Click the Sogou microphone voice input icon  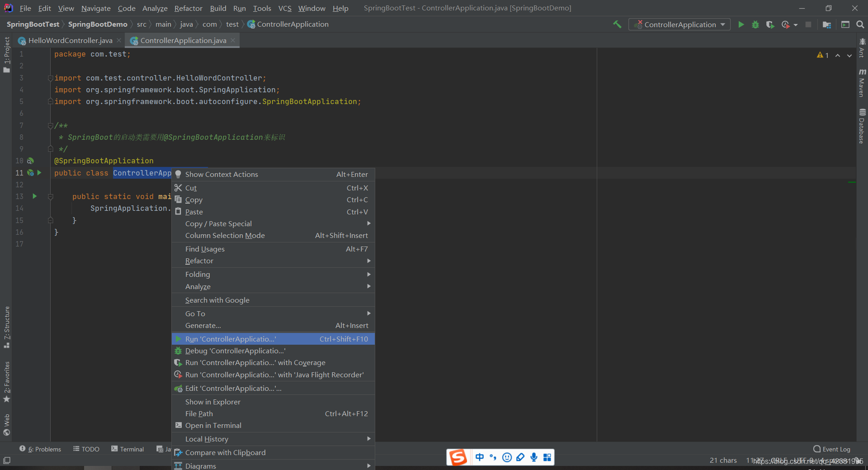tap(534, 457)
